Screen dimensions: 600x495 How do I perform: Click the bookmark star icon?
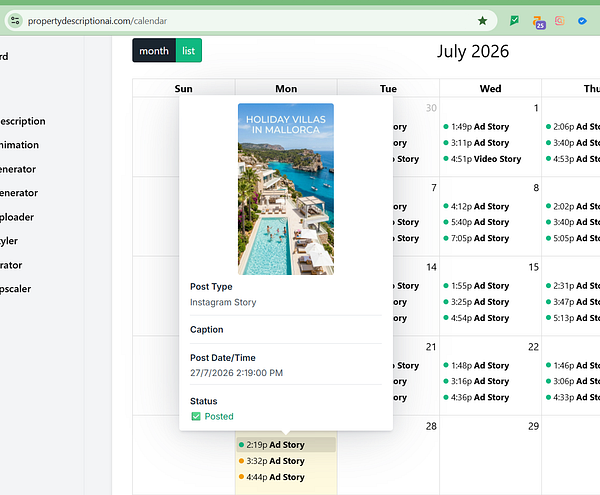(483, 21)
